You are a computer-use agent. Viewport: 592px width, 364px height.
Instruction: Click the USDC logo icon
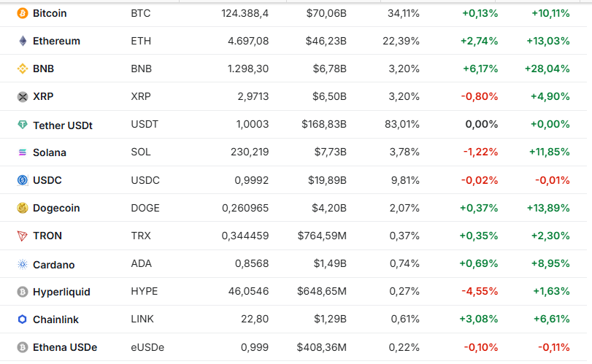(x=22, y=180)
